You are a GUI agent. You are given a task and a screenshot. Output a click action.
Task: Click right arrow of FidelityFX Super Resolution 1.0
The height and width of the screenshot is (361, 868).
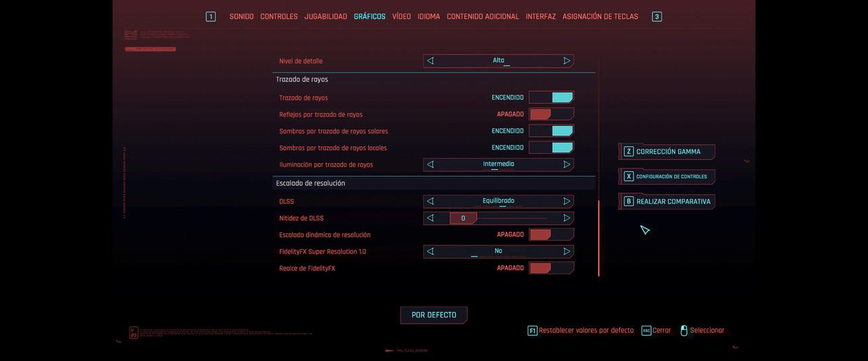click(567, 251)
